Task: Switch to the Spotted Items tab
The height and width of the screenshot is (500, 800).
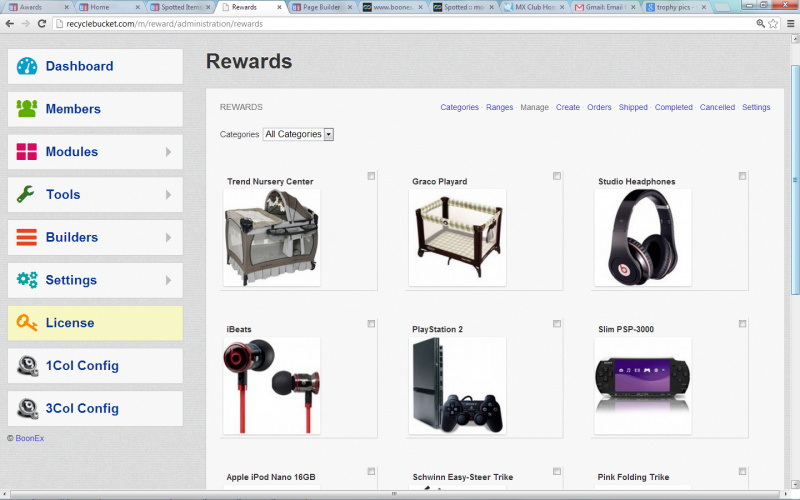Action: [x=180, y=7]
